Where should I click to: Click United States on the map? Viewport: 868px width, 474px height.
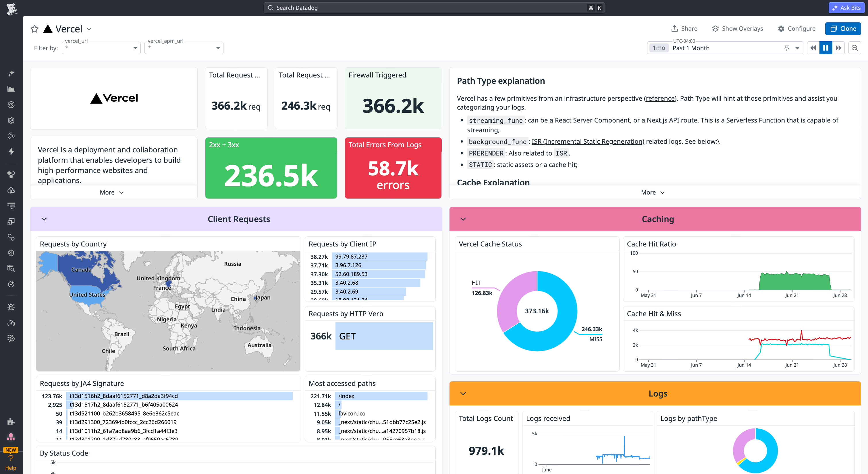tap(87, 295)
